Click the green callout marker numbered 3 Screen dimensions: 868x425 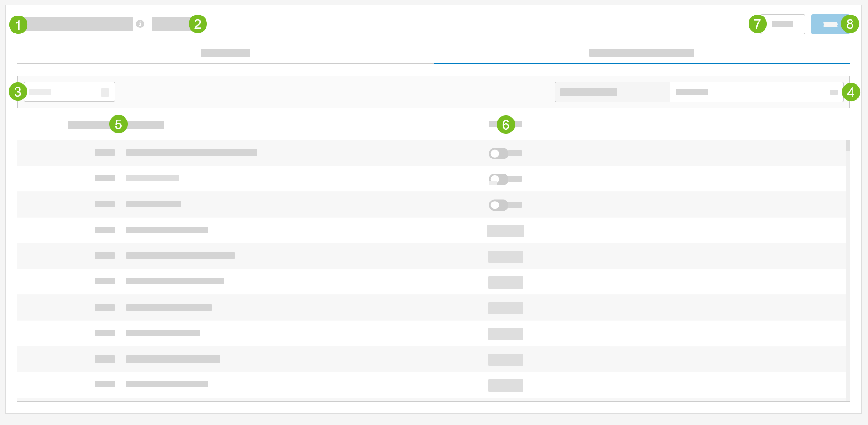coord(18,92)
